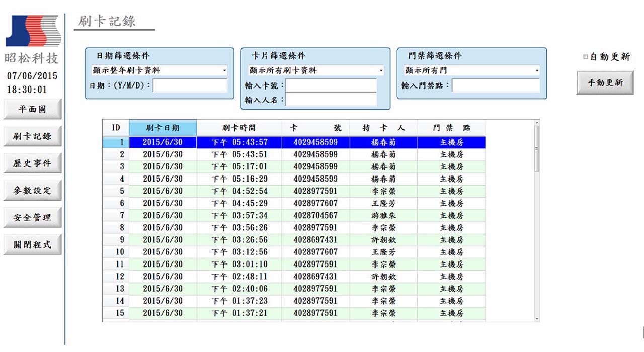This screenshot has width=644, height=352.
Task: Expand the 顯示整年刷卡資料 date filter dropdown
Action: click(x=224, y=71)
